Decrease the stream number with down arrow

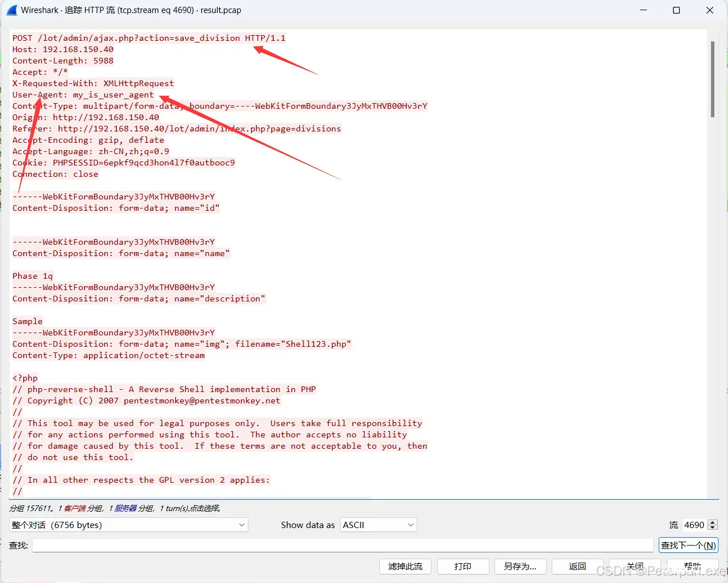tap(713, 528)
